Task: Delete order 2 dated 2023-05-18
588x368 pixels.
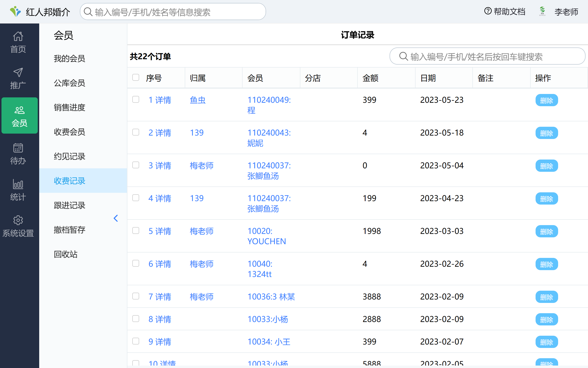Action: 547,133
